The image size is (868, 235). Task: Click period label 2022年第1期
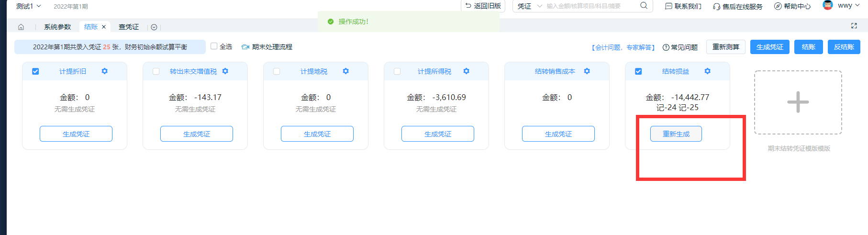point(71,7)
